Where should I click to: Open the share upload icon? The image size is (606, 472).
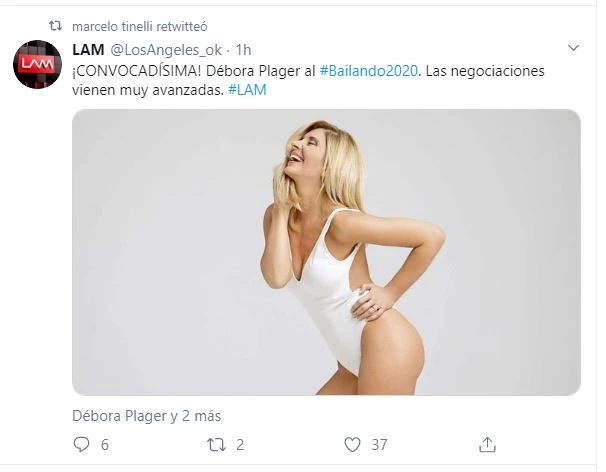pos(487,445)
